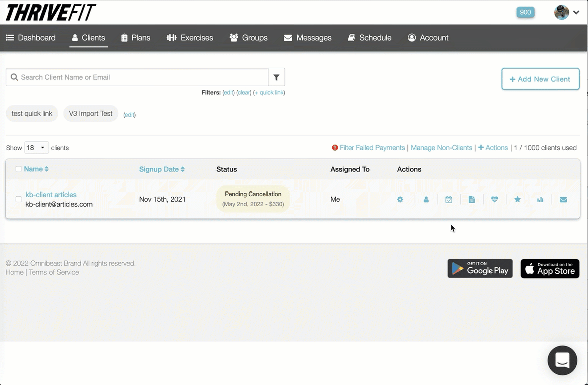Click the star icon in client actions
The height and width of the screenshot is (385, 588).
click(518, 200)
